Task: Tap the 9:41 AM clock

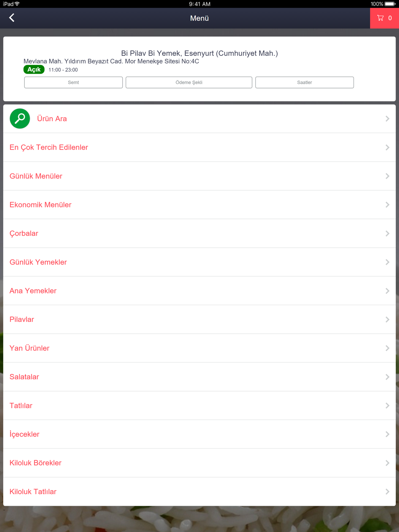Action: (199, 4)
